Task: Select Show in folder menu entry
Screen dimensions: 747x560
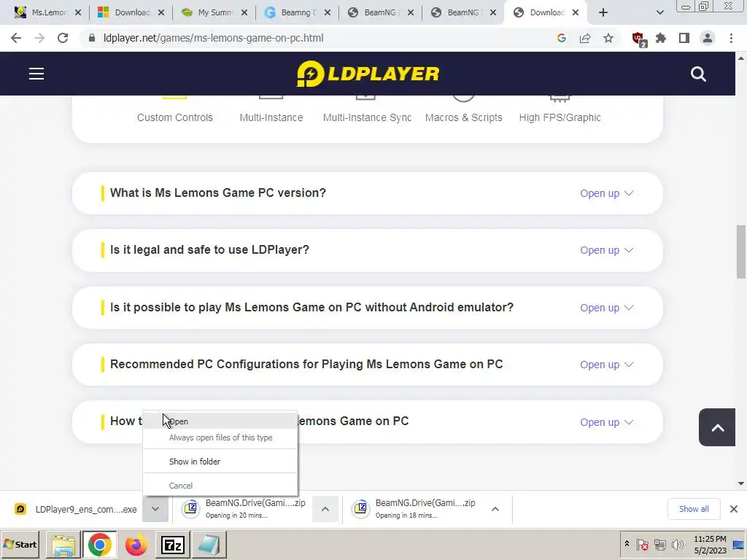Action: point(220,462)
